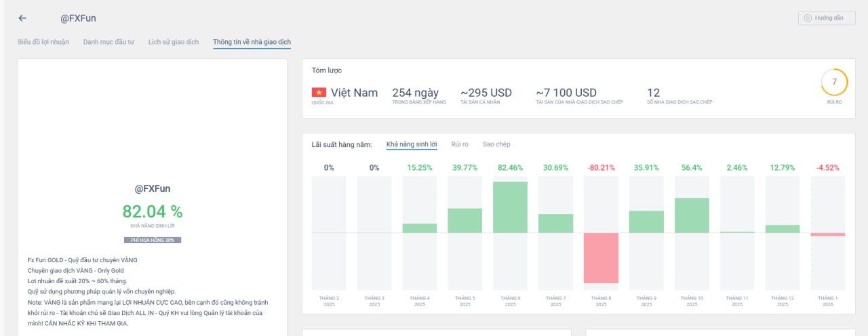Switch chart to Sao chép view
868x336 pixels.
[496, 144]
